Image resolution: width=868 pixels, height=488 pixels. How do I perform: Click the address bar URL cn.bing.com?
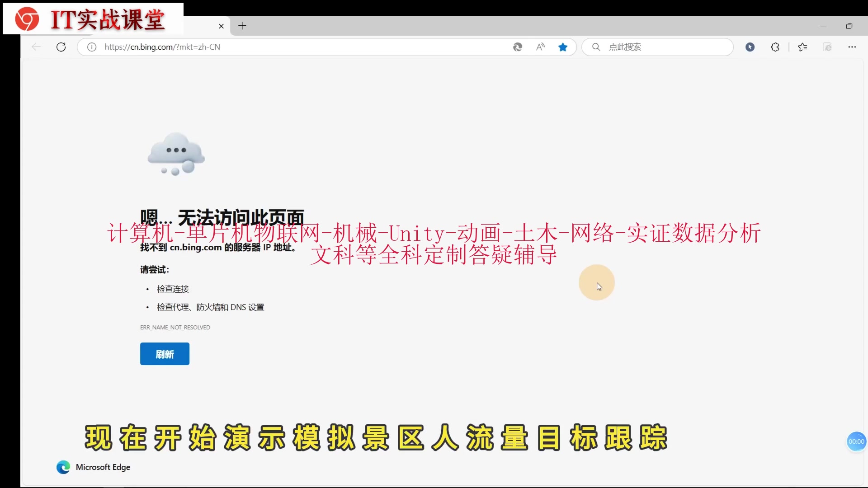coord(162,47)
